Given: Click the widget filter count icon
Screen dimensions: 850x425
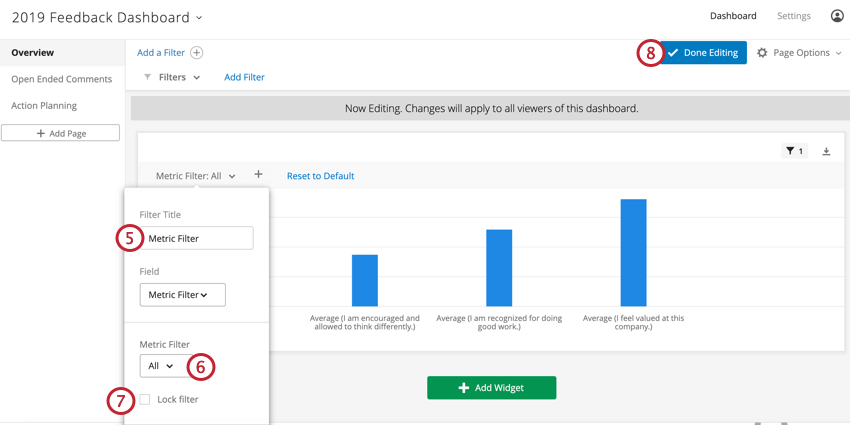Looking at the screenshot, I should click(794, 151).
